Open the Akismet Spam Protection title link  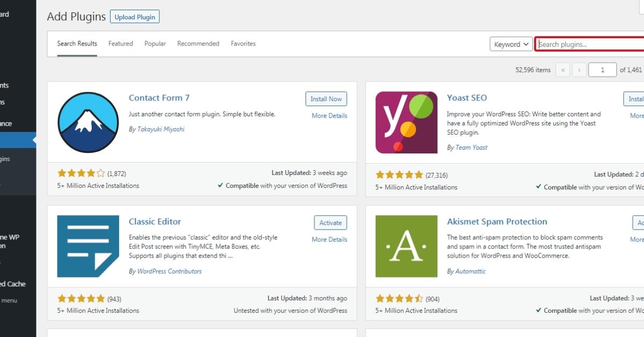point(497,222)
